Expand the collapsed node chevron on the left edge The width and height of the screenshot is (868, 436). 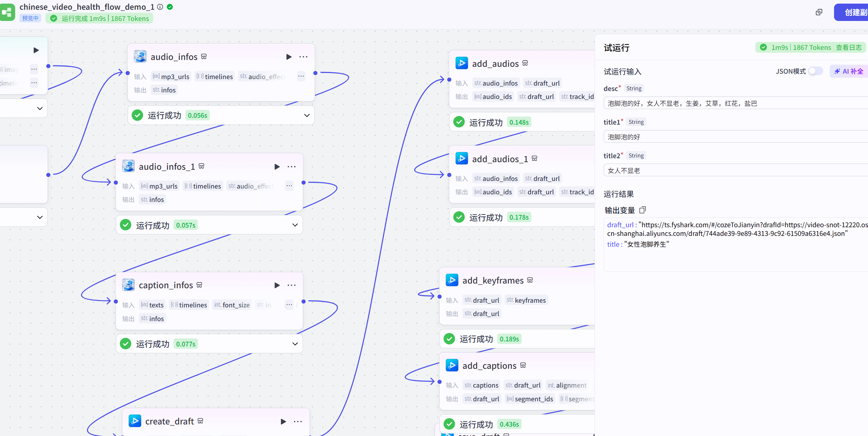[40, 108]
